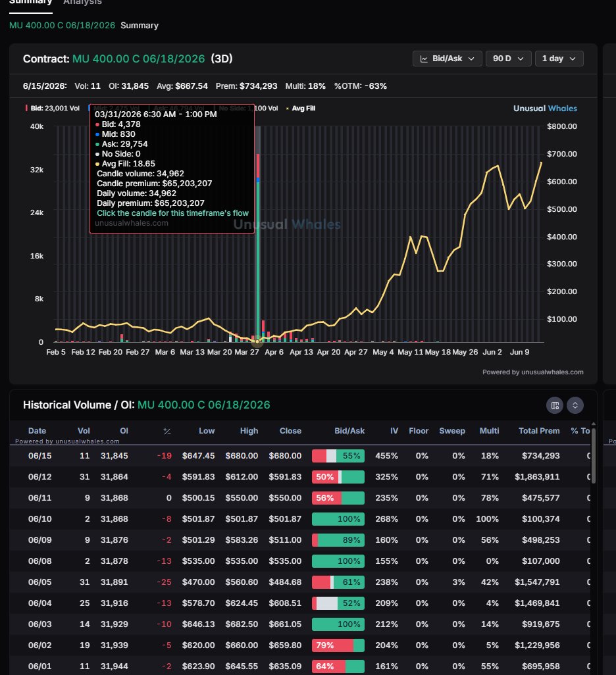Sort table by the Sweep column header
This screenshot has width=616, height=675.
(x=452, y=431)
